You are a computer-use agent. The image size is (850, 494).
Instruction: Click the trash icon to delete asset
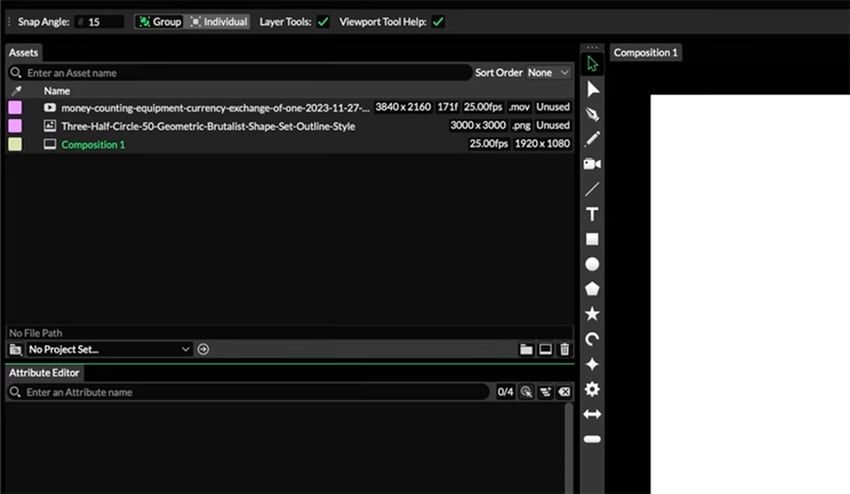(x=564, y=349)
